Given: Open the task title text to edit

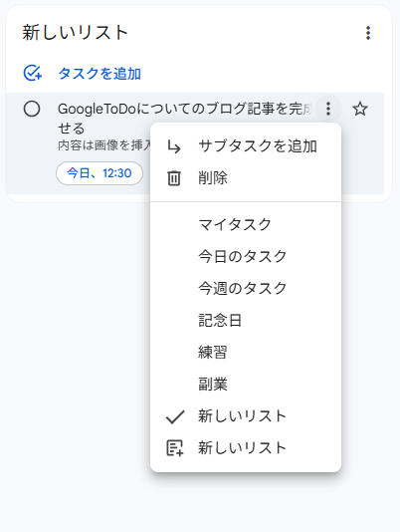Looking at the screenshot, I should tap(185, 119).
